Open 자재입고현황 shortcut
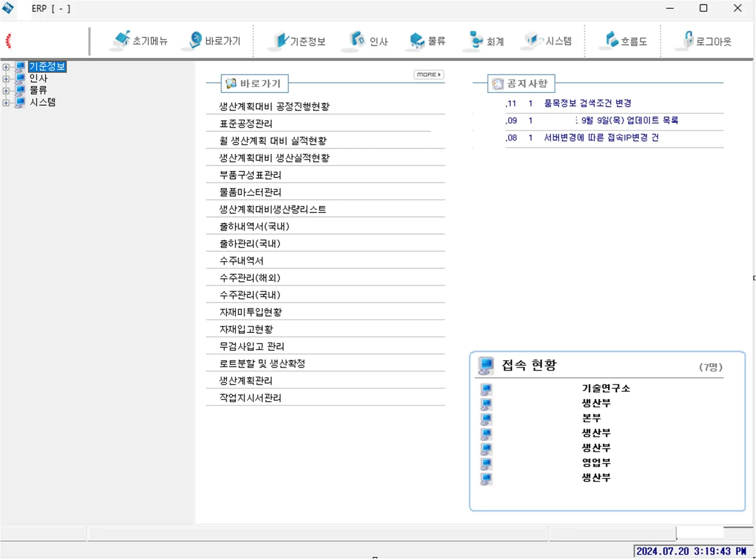 246,329
